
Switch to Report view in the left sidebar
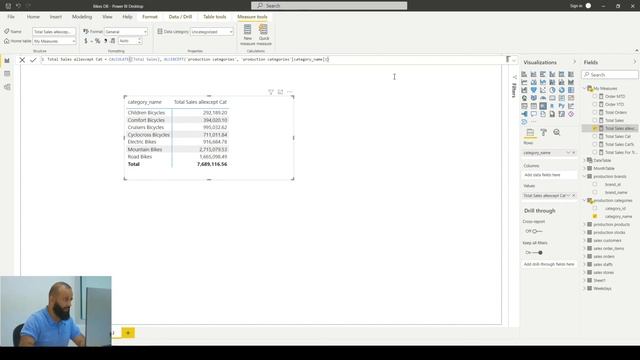(x=7, y=60)
